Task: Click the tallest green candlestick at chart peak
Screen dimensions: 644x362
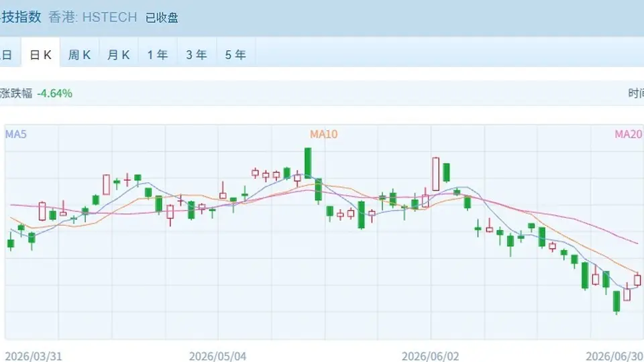Action: pyautogui.click(x=308, y=163)
